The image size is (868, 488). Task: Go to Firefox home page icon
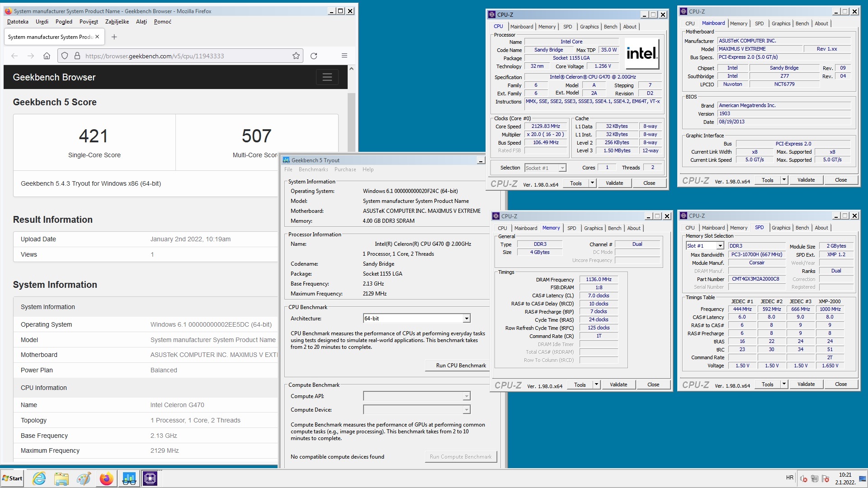47,56
